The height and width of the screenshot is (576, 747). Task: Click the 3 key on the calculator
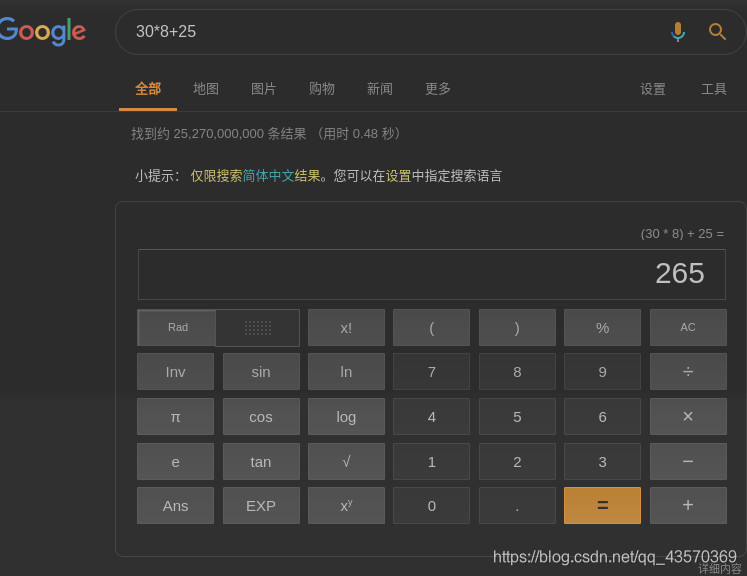pos(602,461)
